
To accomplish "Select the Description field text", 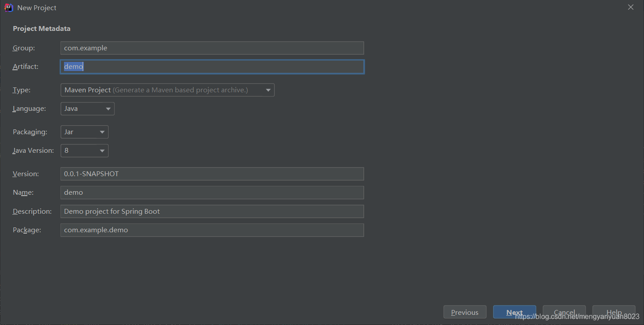I will click(212, 211).
